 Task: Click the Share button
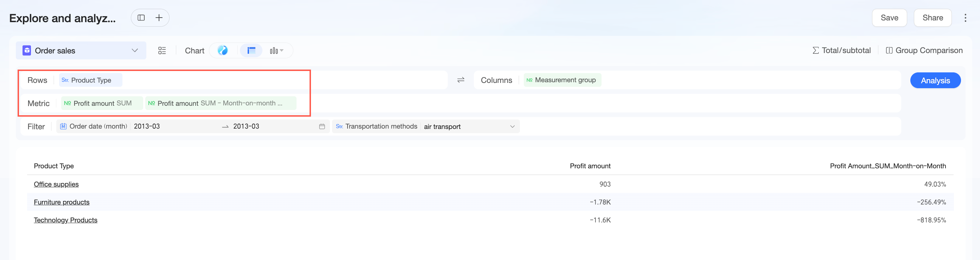(x=933, y=18)
